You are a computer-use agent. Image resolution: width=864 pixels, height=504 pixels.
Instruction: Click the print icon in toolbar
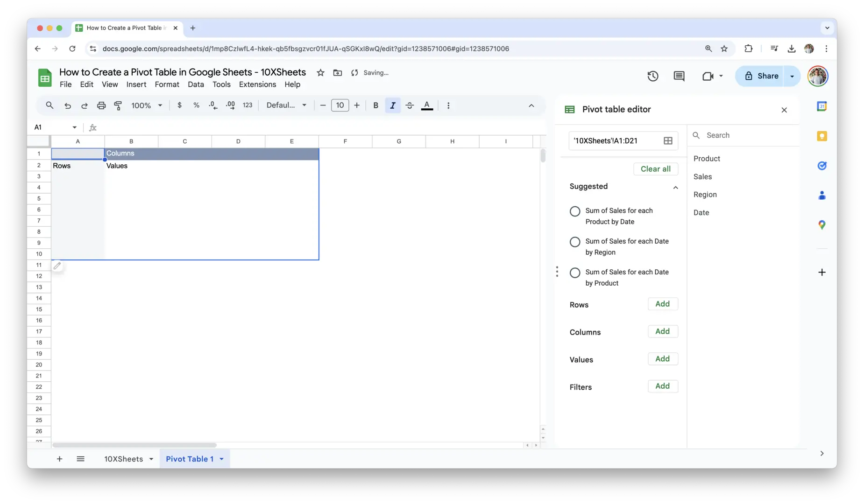[x=101, y=105]
